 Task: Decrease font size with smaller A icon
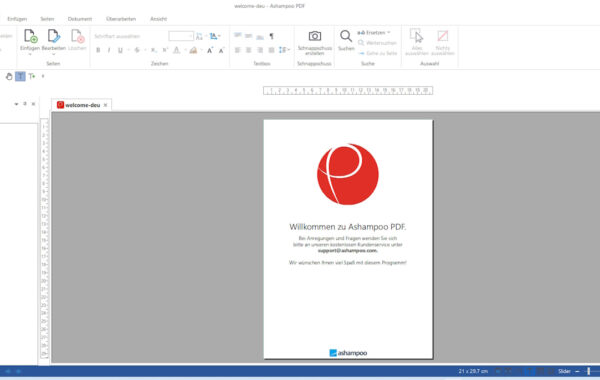pyautogui.click(x=221, y=50)
